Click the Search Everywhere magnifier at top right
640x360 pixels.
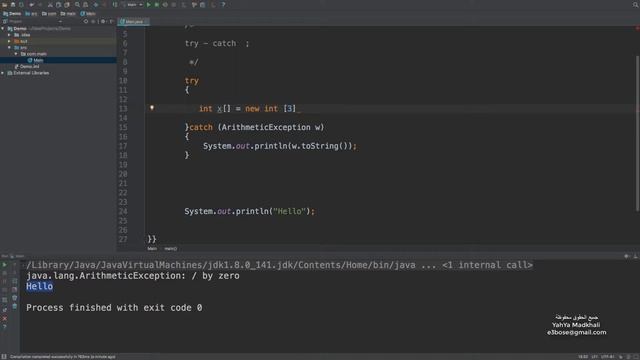pos(636,4)
